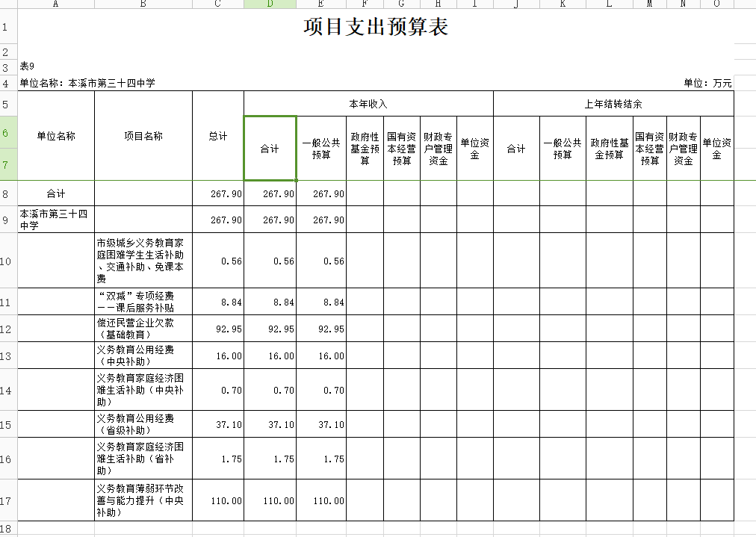Select project cell 义务教育家庭经济困难生活补助（省补助）

click(x=143, y=459)
